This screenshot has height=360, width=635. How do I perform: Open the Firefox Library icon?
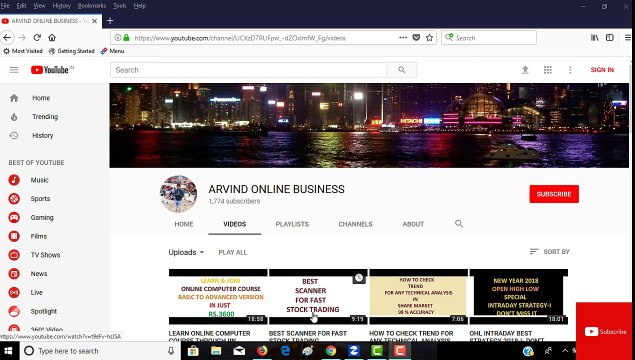tap(595, 38)
